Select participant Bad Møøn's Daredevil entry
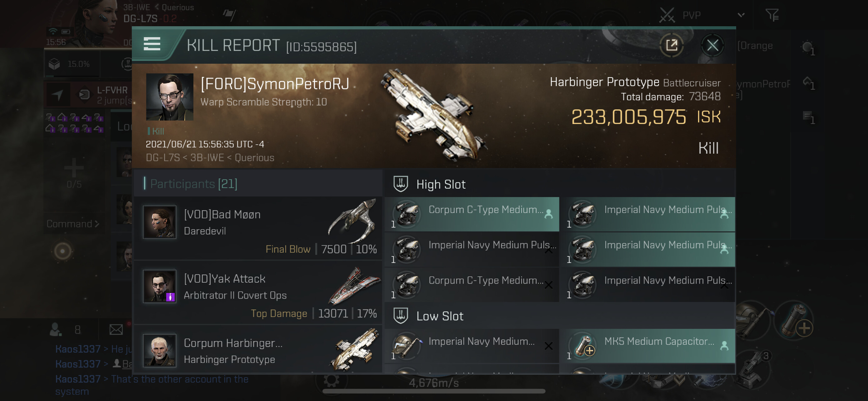This screenshot has height=401, width=868. point(258,228)
